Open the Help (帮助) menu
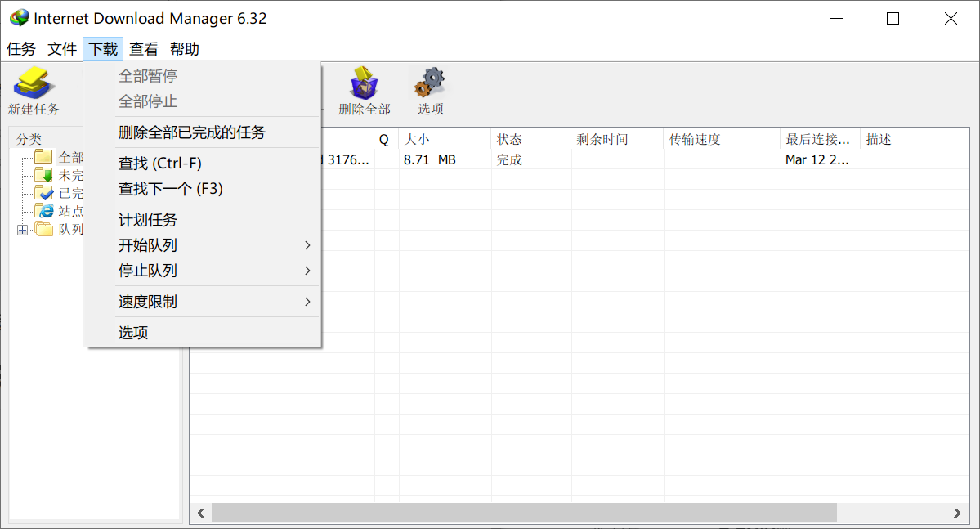Viewport: 980px width, 529px height. point(185,49)
